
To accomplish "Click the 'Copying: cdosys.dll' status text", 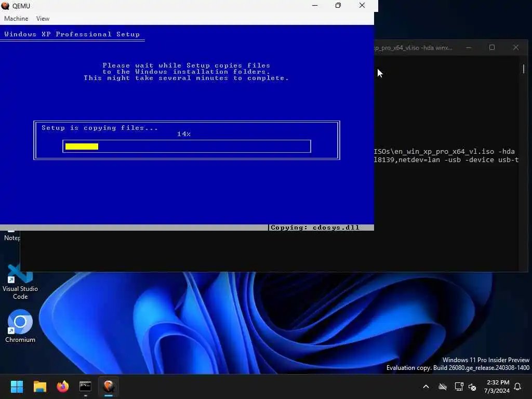I will (x=315, y=228).
